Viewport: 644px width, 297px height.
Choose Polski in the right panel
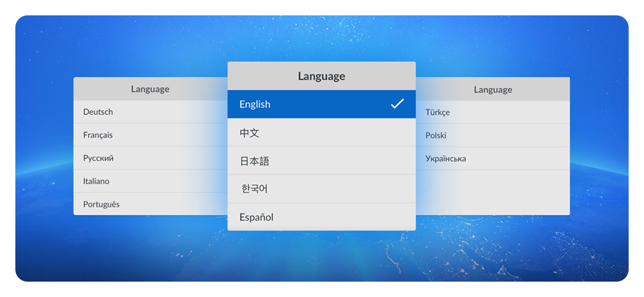[x=493, y=135]
